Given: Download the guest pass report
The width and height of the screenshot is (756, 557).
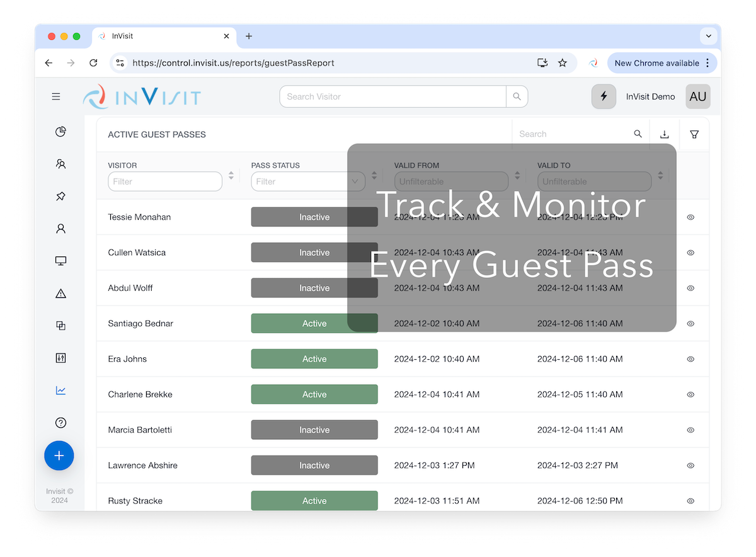Looking at the screenshot, I should click(x=664, y=134).
